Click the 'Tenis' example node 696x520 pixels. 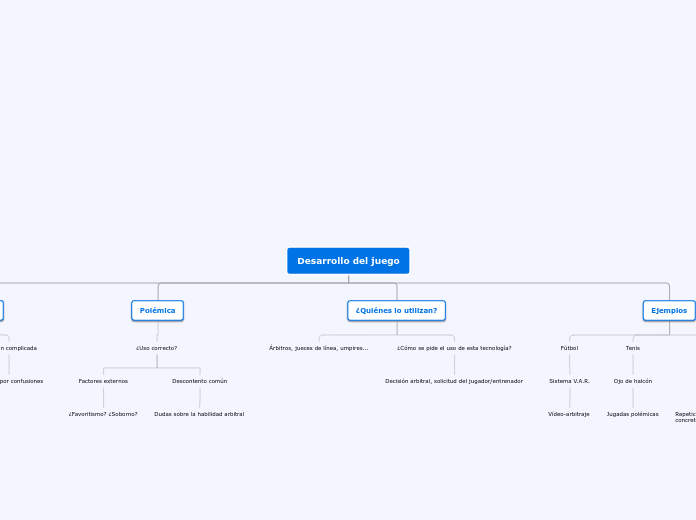(633, 348)
